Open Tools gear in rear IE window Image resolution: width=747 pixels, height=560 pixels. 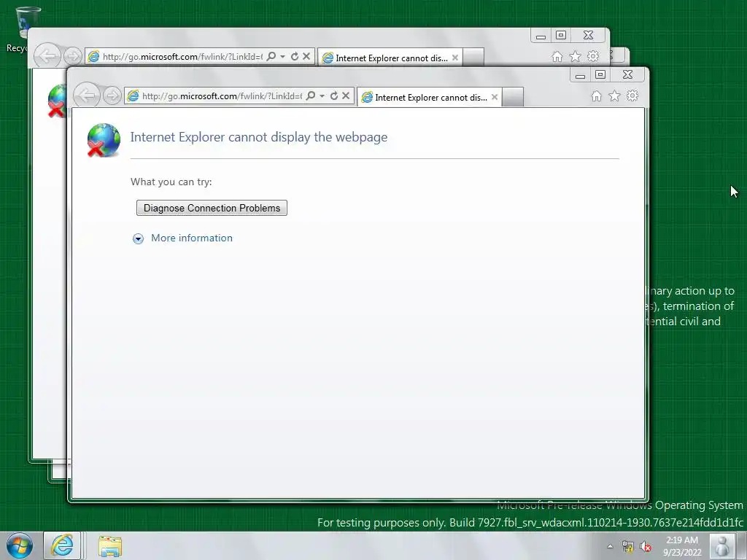click(592, 56)
